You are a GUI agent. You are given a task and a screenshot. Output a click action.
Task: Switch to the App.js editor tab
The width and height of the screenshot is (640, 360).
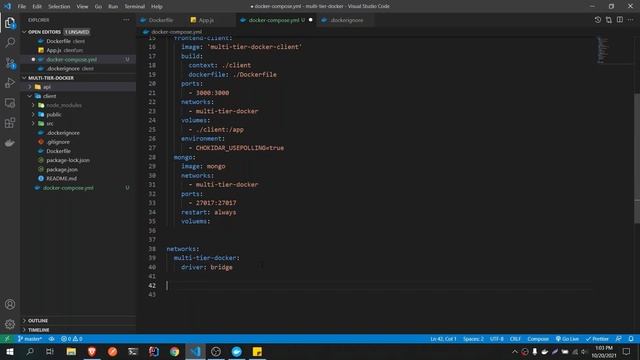pyautogui.click(x=206, y=20)
